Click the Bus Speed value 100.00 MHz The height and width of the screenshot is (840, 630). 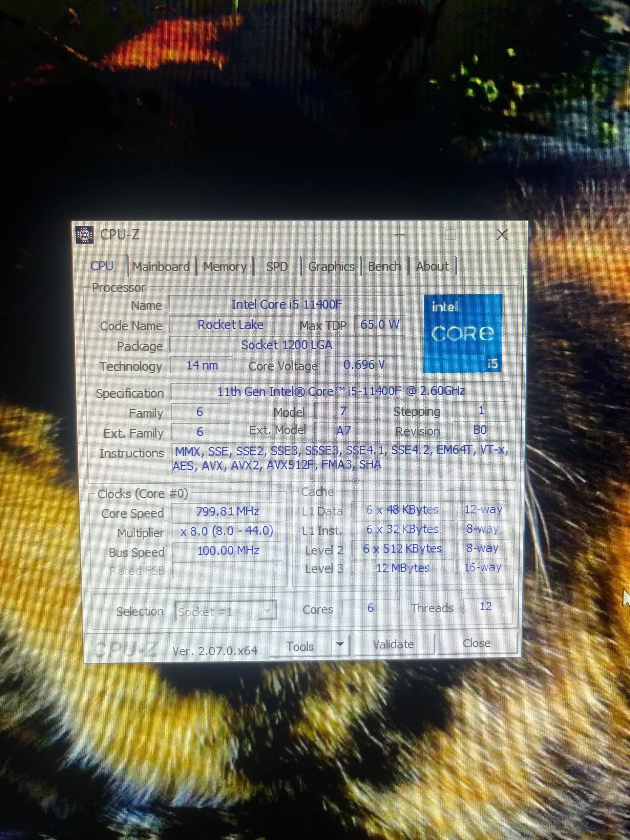point(228,550)
